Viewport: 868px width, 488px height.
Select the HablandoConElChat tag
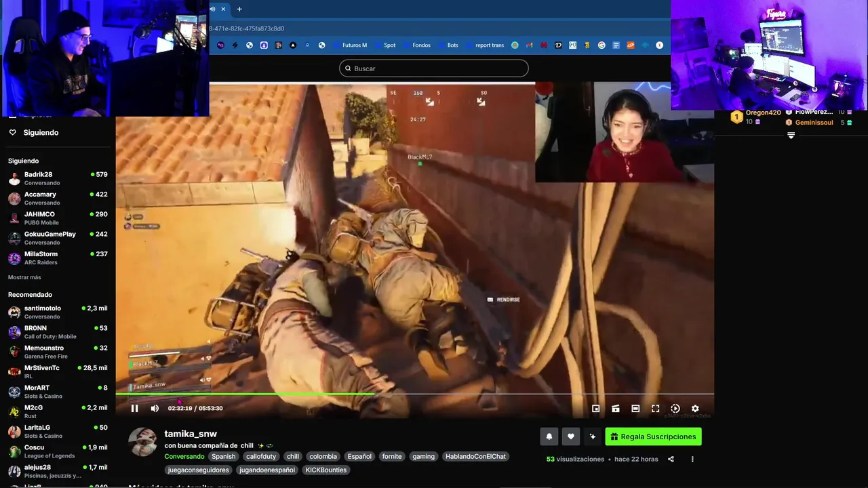[x=475, y=456]
